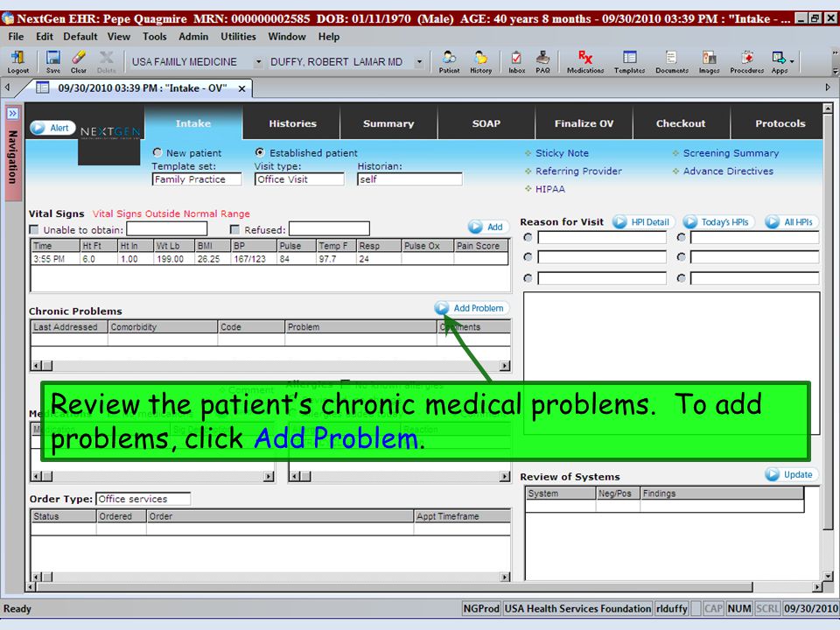Select second right Reason for Visit radio
The height and width of the screenshot is (630, 840).
point(682,257)
